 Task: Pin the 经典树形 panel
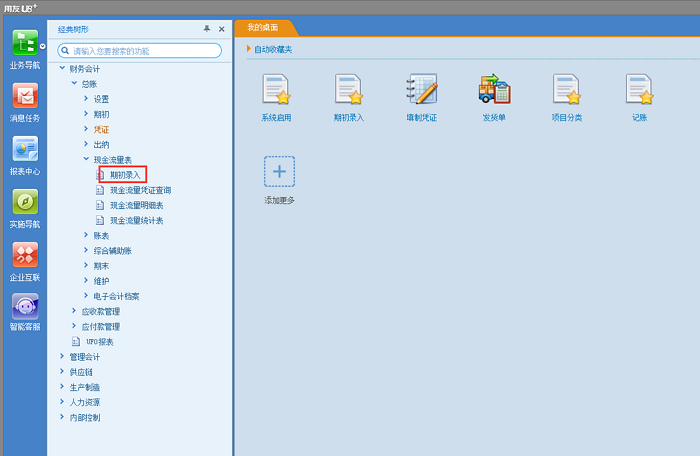(207, 29)
